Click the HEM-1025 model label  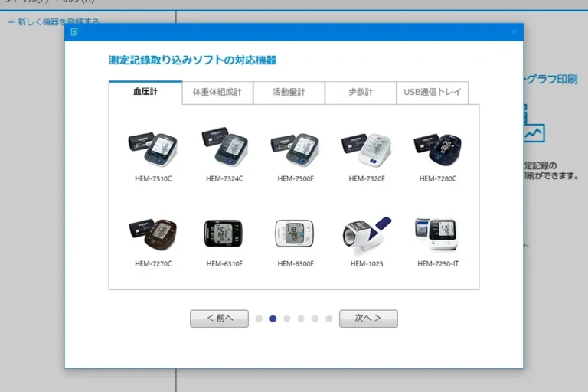[367, 264]
